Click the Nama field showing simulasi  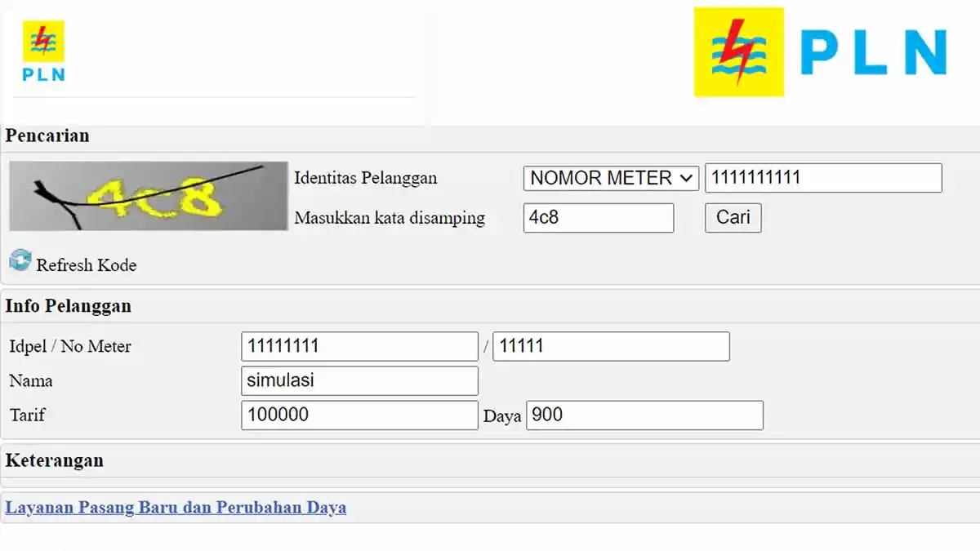pyautogui.click(x=359, y=380)
